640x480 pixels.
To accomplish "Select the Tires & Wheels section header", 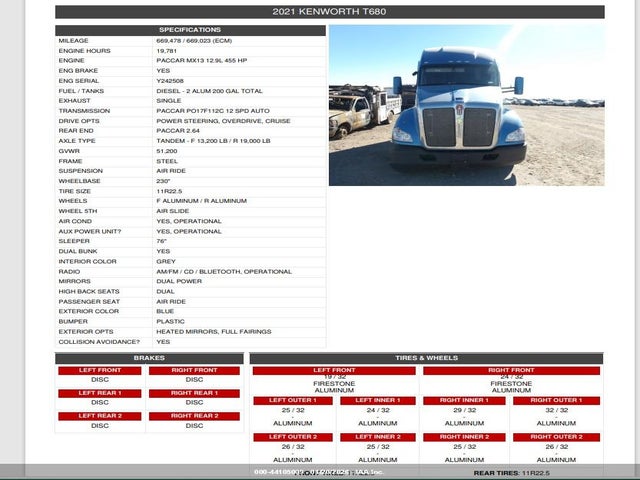I will coord(426,358).
